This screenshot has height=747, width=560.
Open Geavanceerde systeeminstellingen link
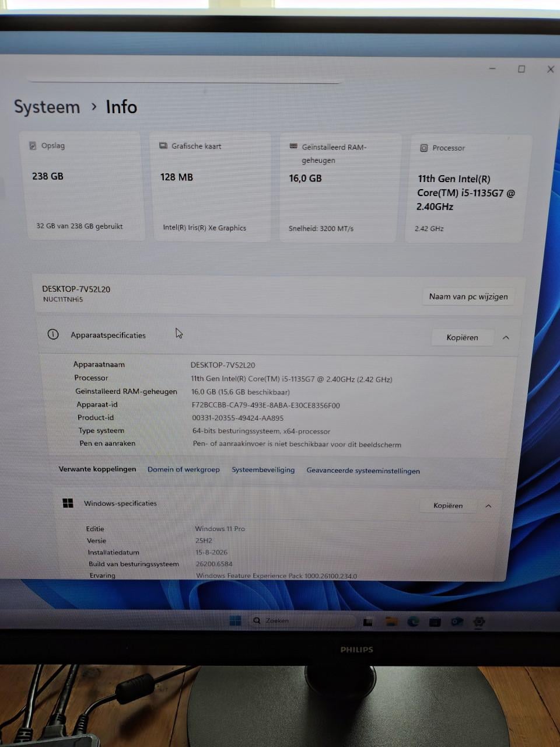(x=363, y=471)
